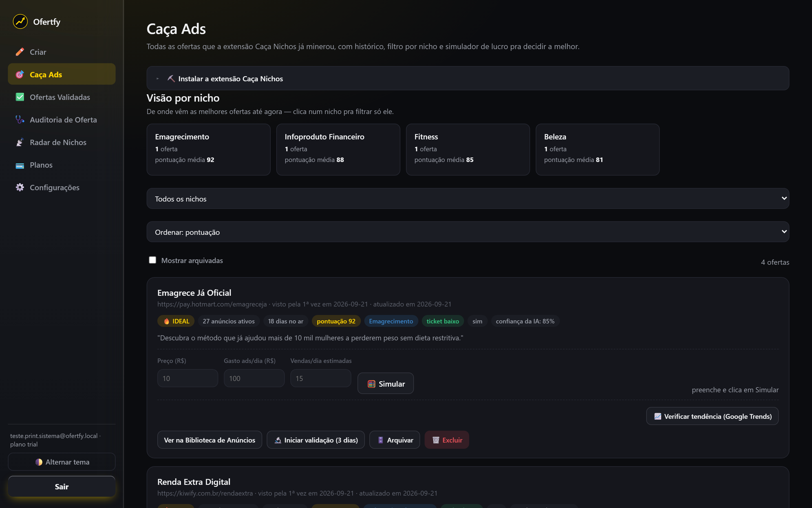This screenshot has width=812, height=508.
Task: Click the Alternar tema button
Action: point(62,462)
